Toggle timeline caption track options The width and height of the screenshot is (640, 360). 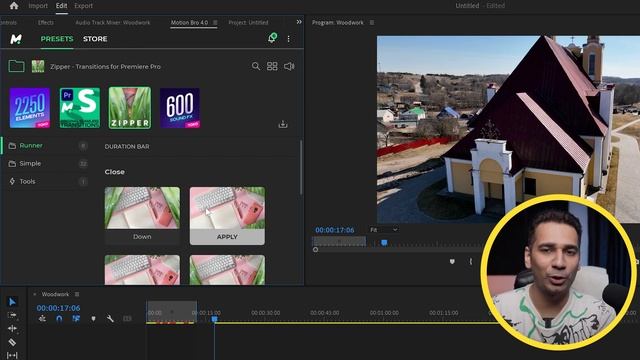coord(127,319)
